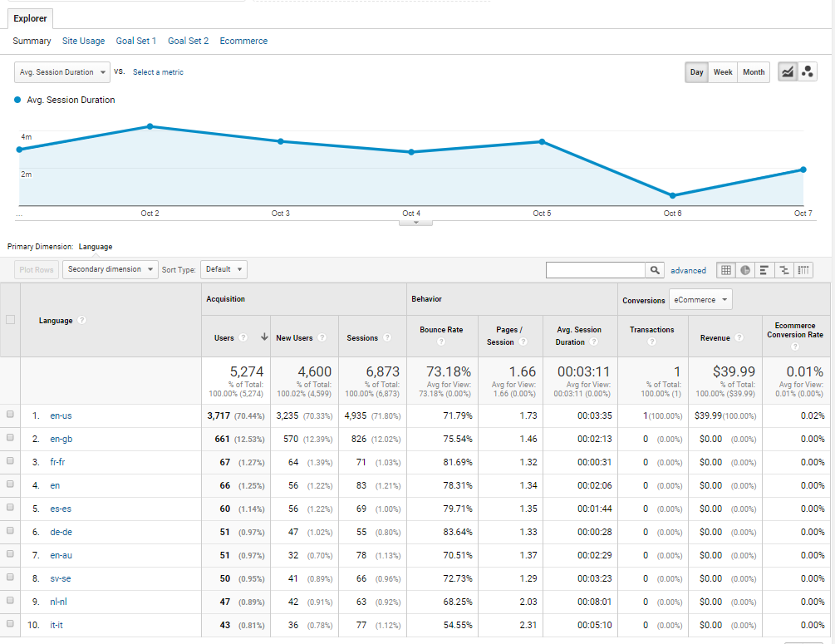Open the Ecommerce tab

point(243,41)
